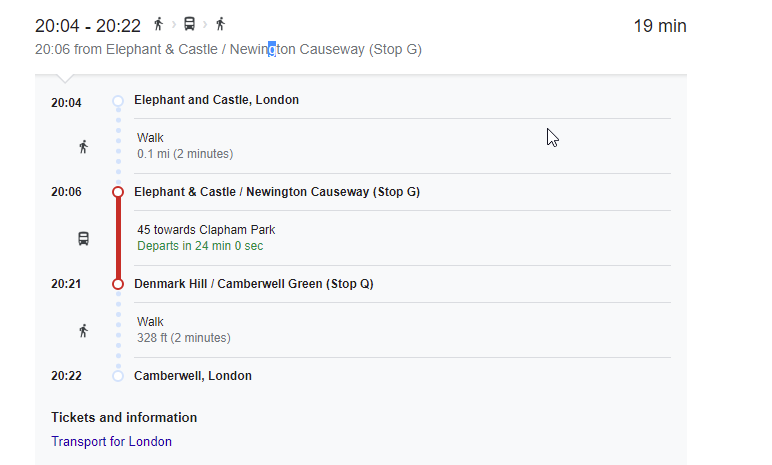Click the first walking icon in route header
Image resolution: width=772 pixels, height=465 pixels.
point(158,24)
